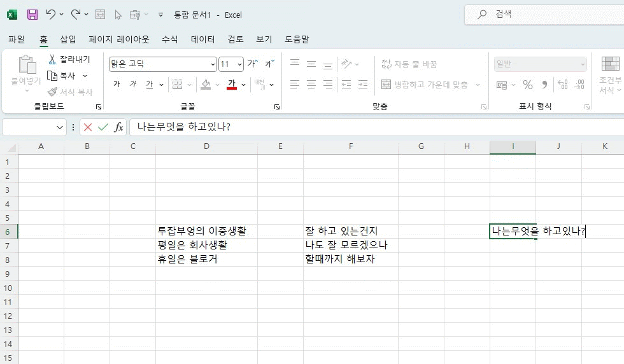Screen dimensions: 624x364
Task: Open the font name combo box 맑은 고딕
Action: pos(162,64)
